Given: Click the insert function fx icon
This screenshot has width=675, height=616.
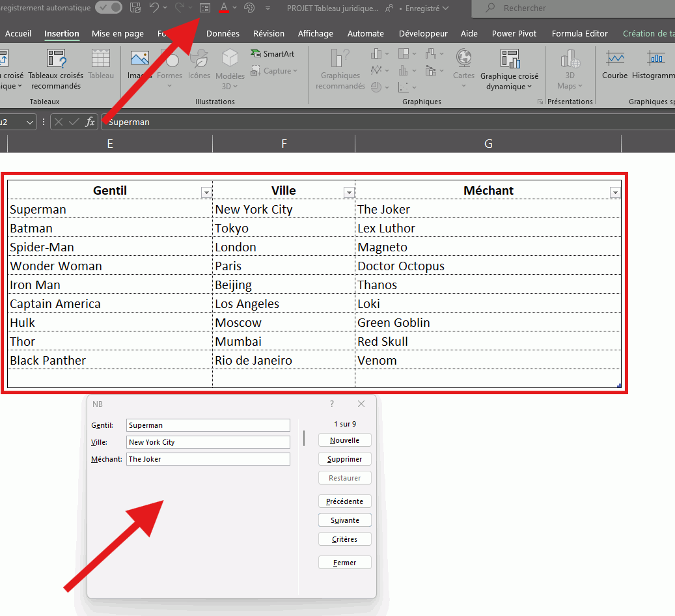Looking at the screenshot, I should 90,122.
